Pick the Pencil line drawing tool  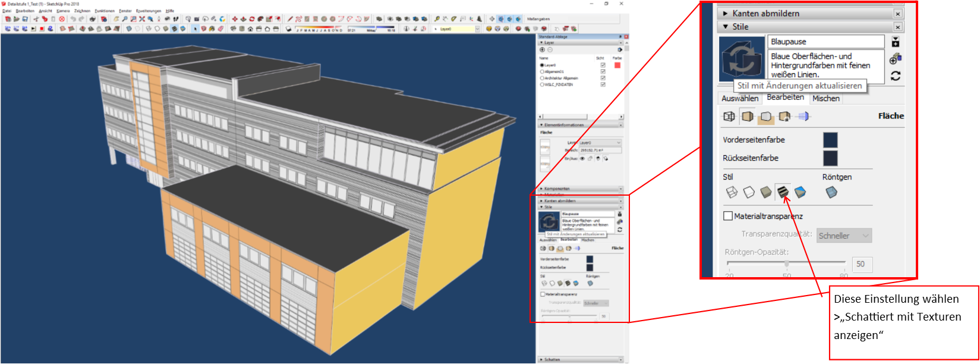(x=290, y=19)
